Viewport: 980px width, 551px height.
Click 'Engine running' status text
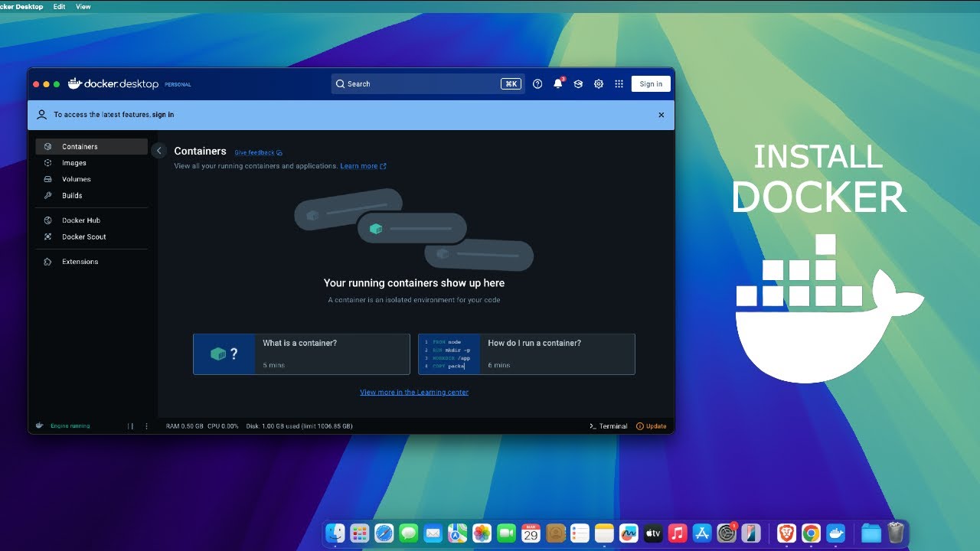point(70,426)
